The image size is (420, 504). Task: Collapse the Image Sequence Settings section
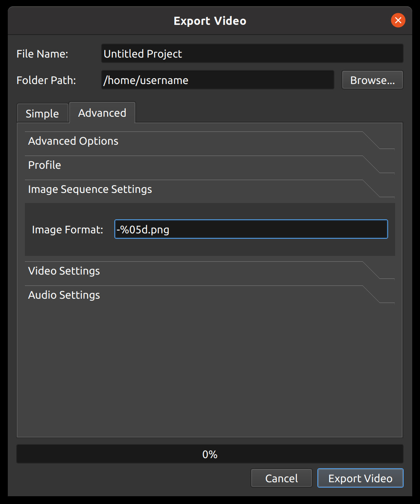(90, 189)
